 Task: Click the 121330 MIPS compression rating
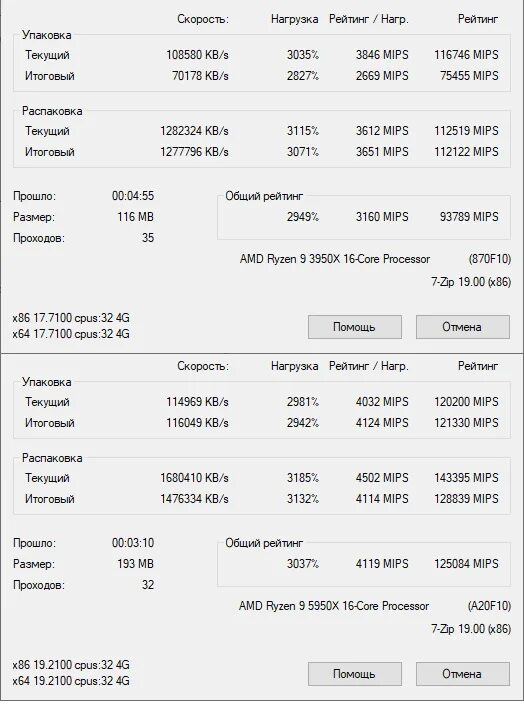[466, 422]
